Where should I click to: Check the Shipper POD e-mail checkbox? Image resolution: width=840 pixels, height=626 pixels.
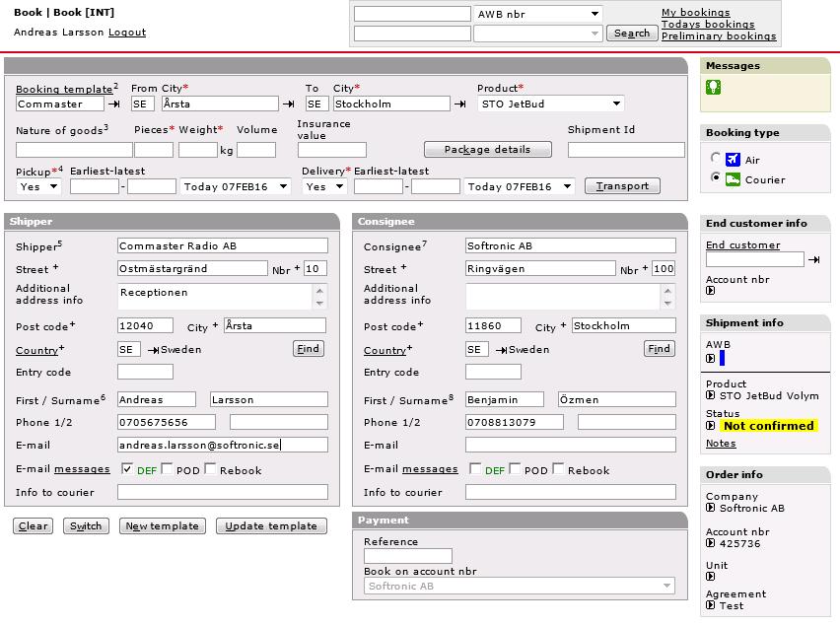[167, 468]
